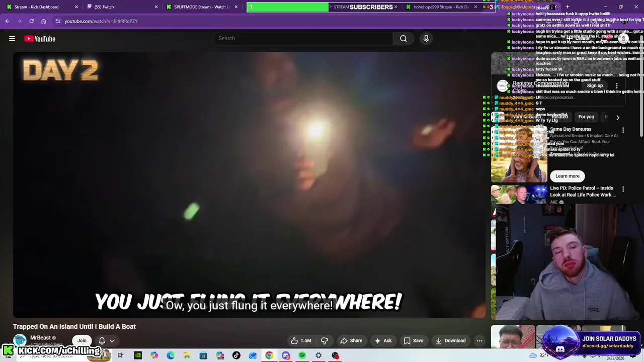
Task: Open NVIDIA app from the taskbar
Action: coord(138,355)
